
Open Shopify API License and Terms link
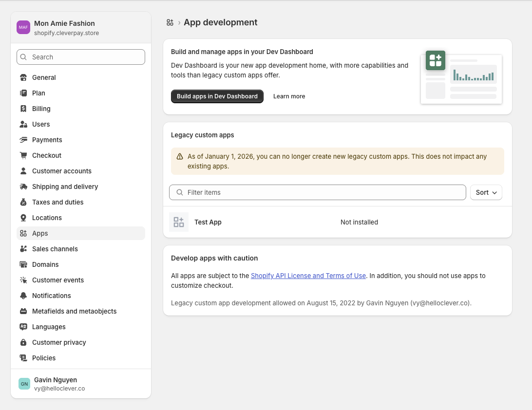tap(308, 276)
